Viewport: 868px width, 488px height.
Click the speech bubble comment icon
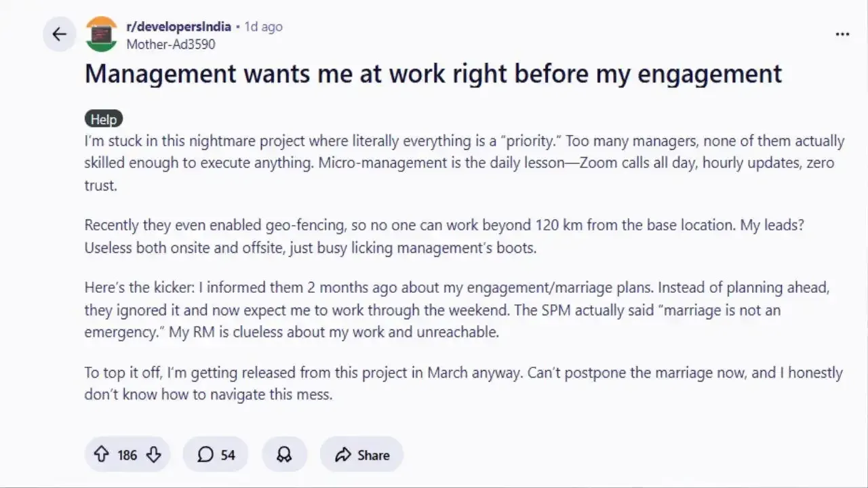point(205,455)
